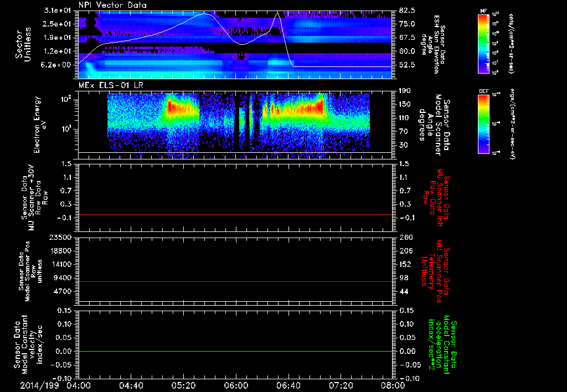Viewport: 567px width, 392px height.
Task: Click the "98" telemetry tick value
Action: pos(404,278)
